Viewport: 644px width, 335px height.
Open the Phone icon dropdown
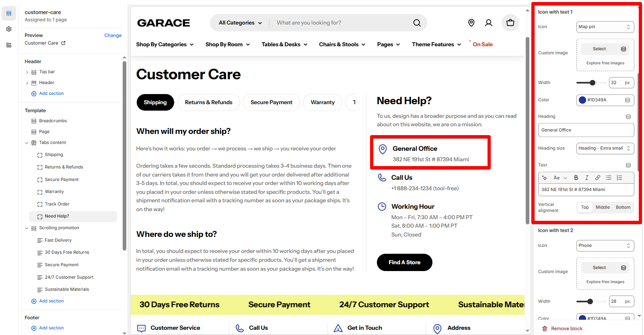[605, 246]
